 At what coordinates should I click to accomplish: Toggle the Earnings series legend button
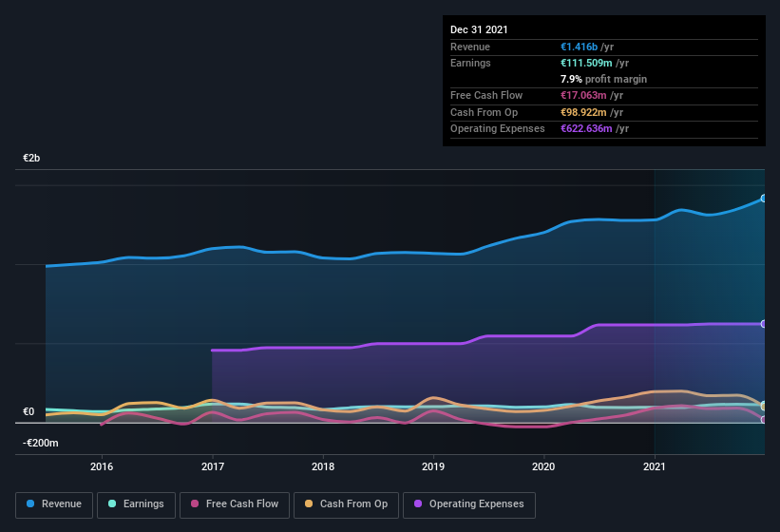[x=136, y=505]
